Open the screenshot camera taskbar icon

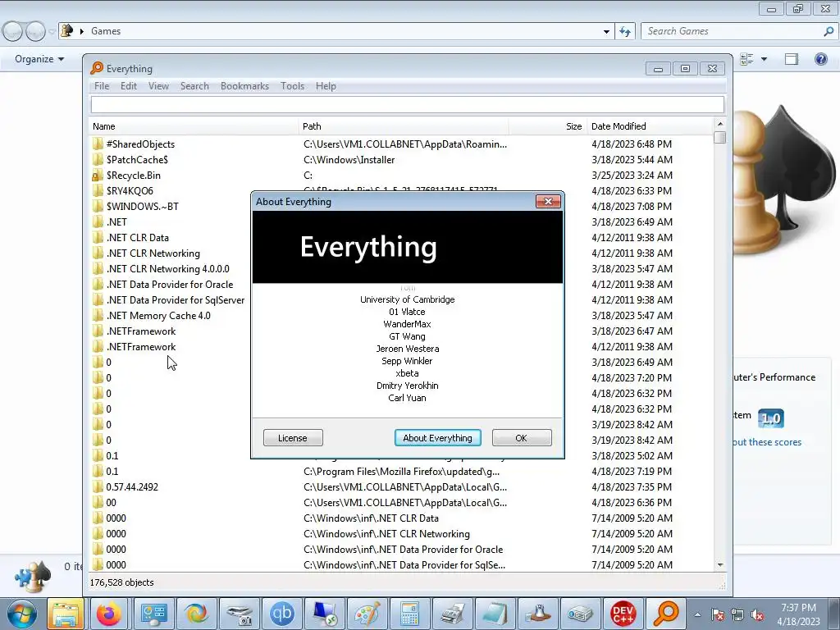[x=239, y=614]
